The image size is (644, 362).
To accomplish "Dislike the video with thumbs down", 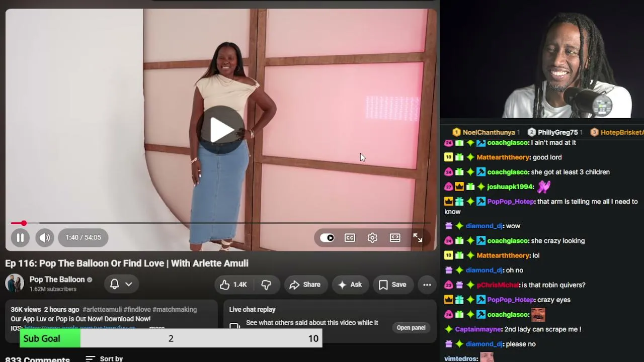I will pyautogui.click(x=266, y=285).
